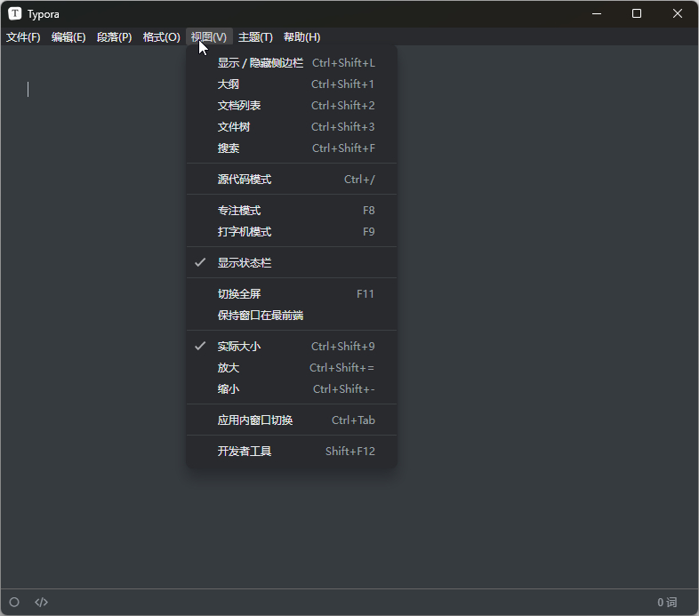Open the 文件(F) menu
The width and height of the screenshot is (699, 616).
point(23,37)
